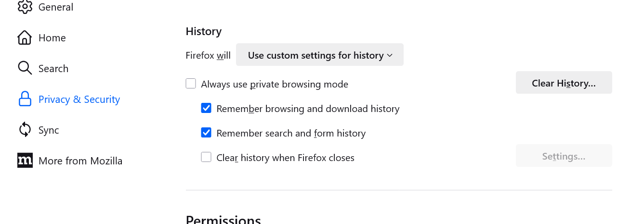Image resolution: width=644 pixels, height=224 pixels.
Task: Click the General gear icon
Action: (x=25, y=7)
